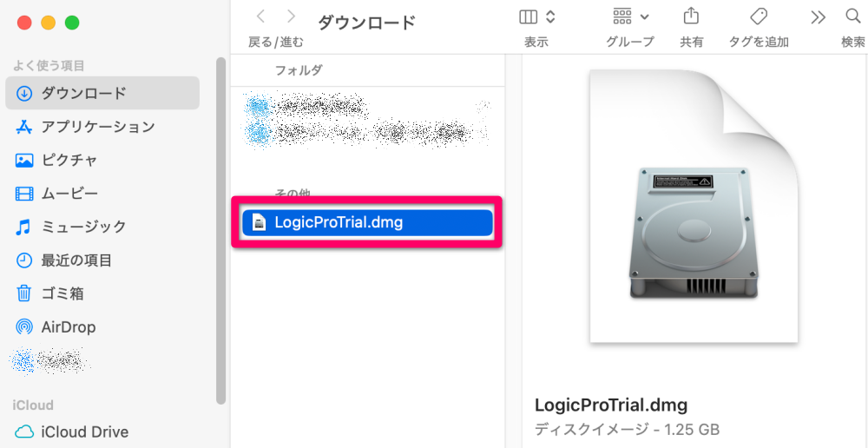868x448 pixels.
Task: Open ピクチャ in the sidebar
Action: coord(102,160)
